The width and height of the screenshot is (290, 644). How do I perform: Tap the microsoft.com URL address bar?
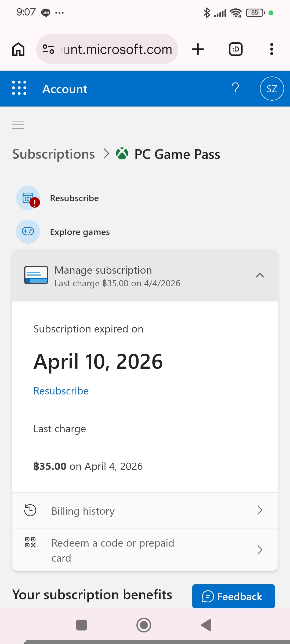[x=107, y=49]
